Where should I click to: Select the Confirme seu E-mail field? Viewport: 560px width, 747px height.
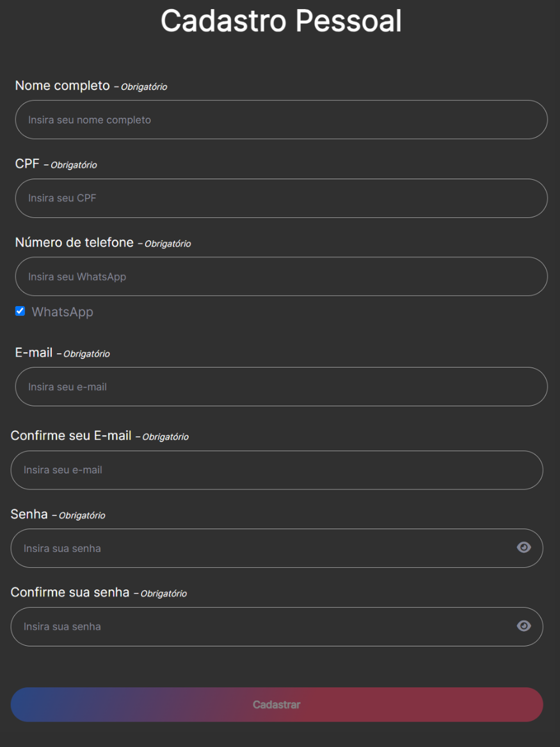coord(276,469)
